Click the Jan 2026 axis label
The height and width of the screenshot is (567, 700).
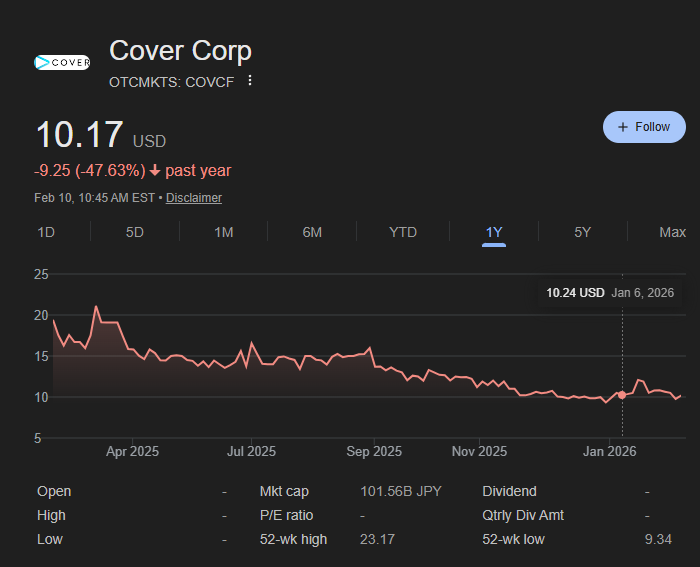(609, 451)
